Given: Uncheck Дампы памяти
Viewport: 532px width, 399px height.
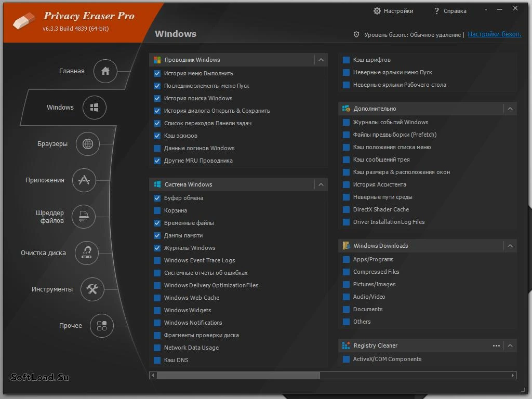Looking at the screenshot, I should click(157, 235).
